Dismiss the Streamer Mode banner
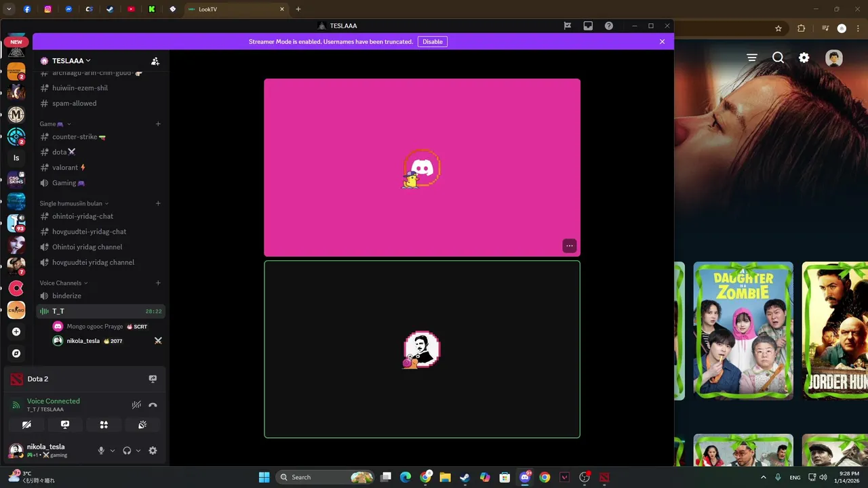The width and height of the screenshot is (868, 488). 663,41
